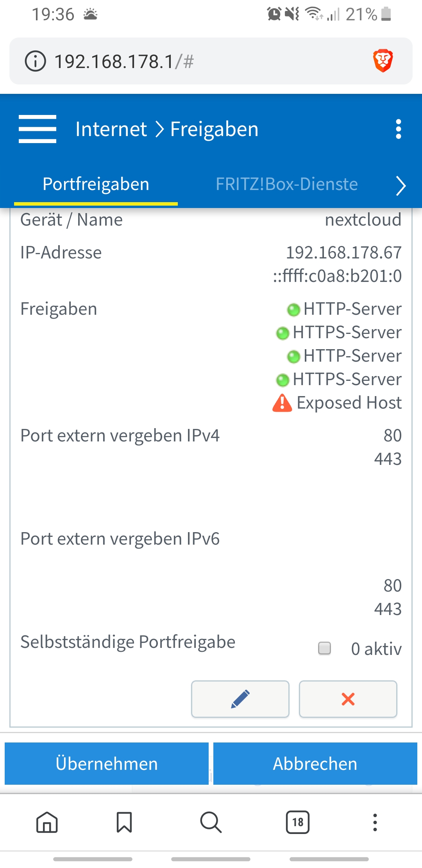Go to browser home page
Screen dimensions: 422x868
[x=47, y=822]
